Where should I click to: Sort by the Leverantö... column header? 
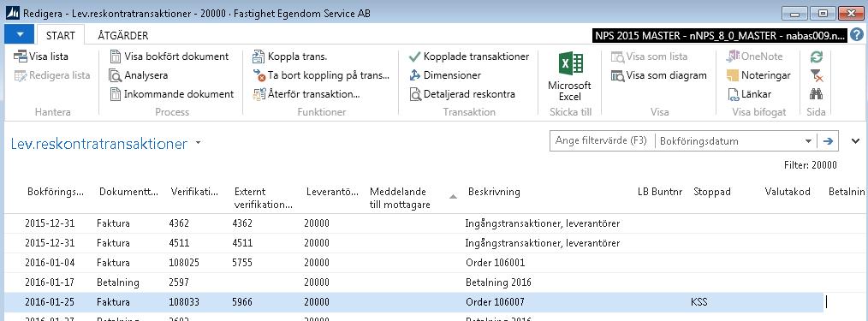coord(333,192)
